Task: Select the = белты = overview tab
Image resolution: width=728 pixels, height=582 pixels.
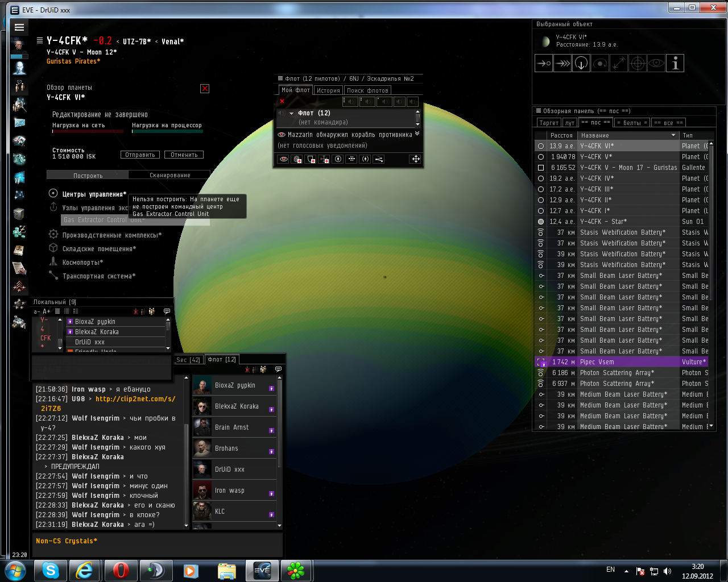Action: coord(632,123)
